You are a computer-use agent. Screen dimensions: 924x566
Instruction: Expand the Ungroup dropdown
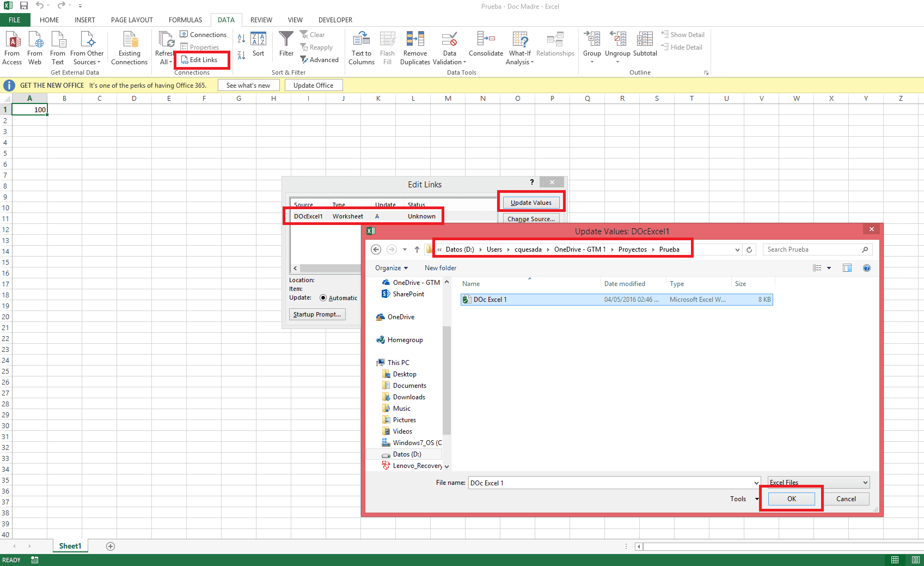[617, 62]
